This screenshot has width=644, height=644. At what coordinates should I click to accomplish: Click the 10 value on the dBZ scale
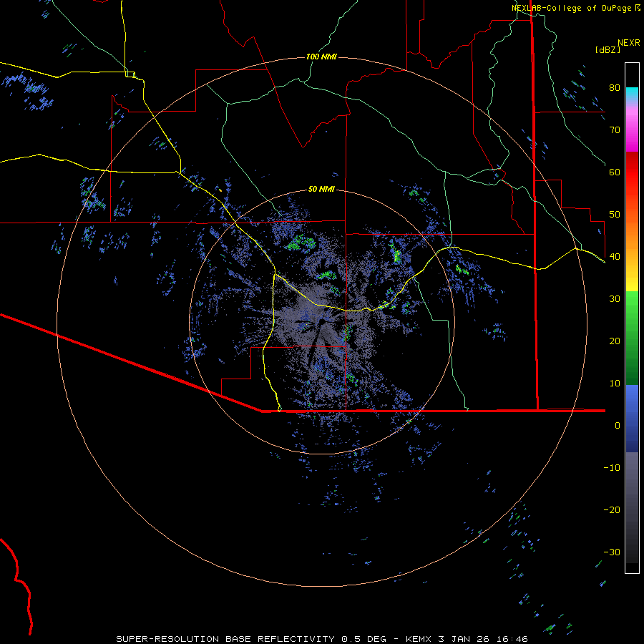(x=615, y=384)
